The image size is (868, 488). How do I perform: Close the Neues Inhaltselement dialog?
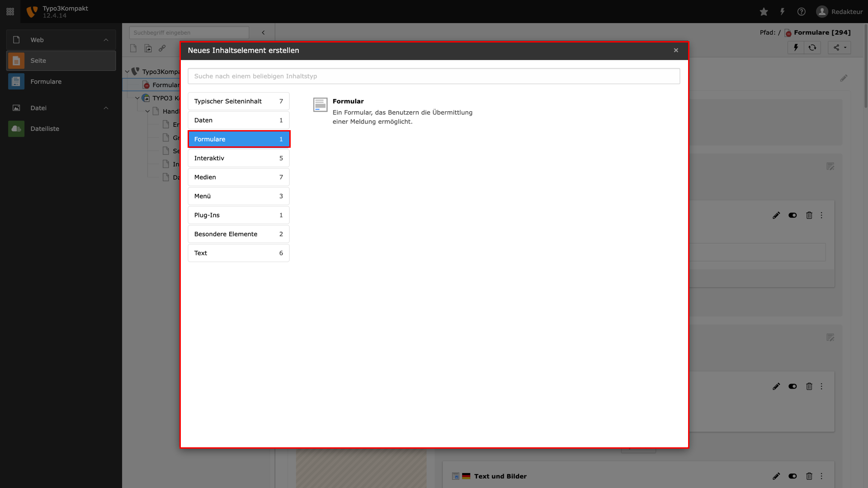676,50
